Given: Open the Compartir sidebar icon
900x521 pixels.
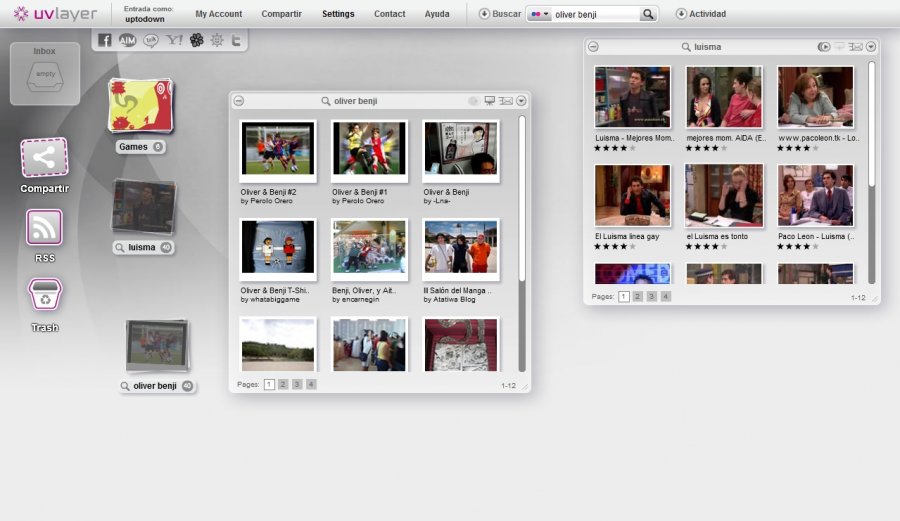Looking at the screenshot, I should coord(44,158).
